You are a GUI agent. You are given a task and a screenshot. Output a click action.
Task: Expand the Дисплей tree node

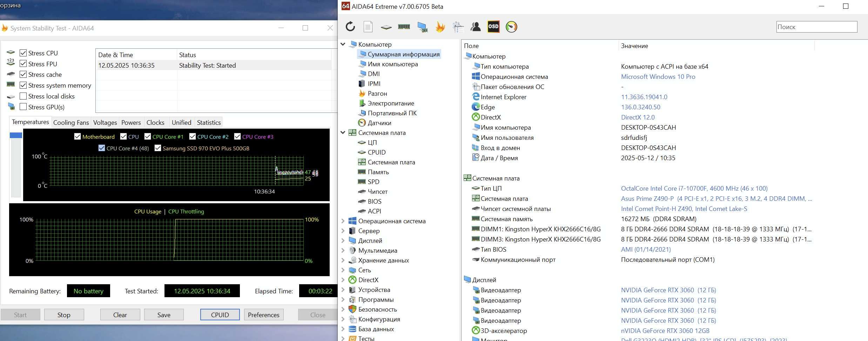(x=343, y=241)
